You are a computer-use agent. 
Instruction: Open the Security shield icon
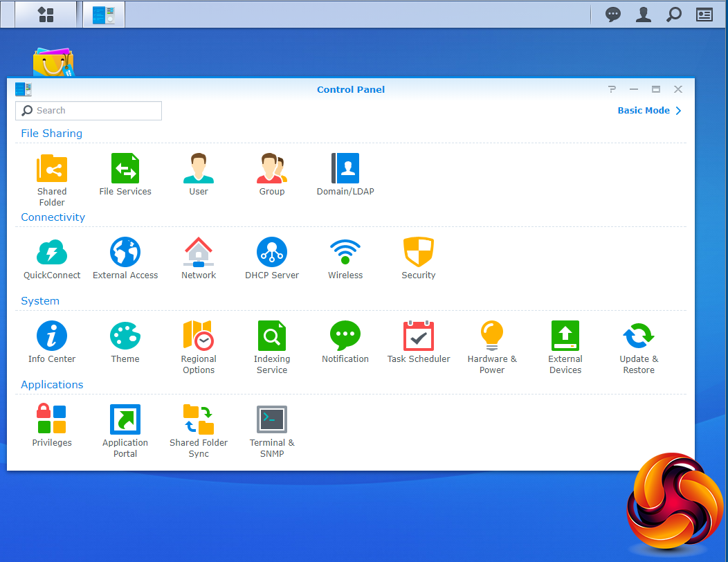coord(418,252)
